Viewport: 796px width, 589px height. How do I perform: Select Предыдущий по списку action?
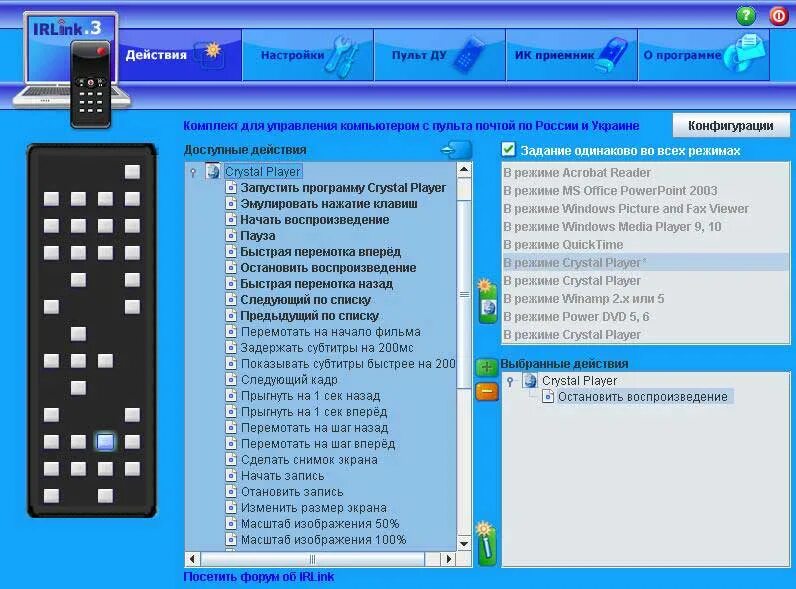pos(310,316)
